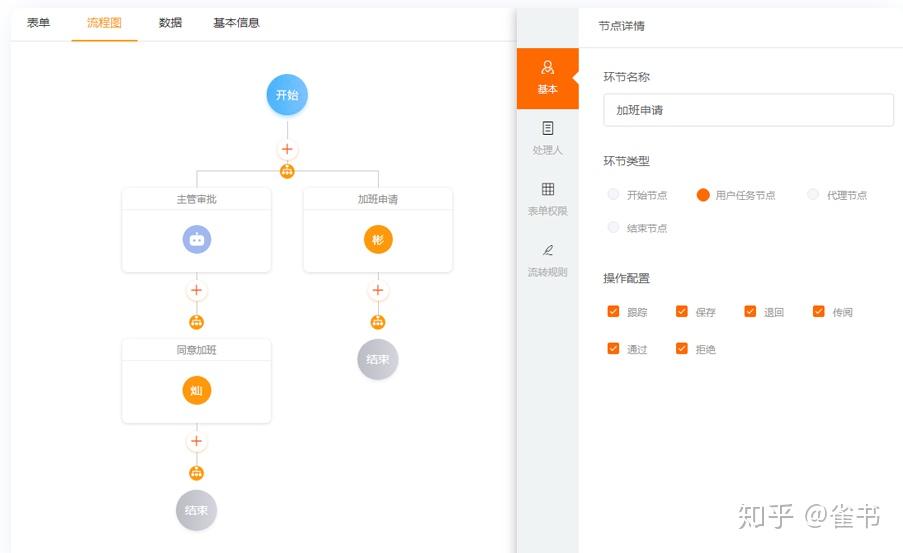Select the 用户任务节点 radio option
This screenshot has width=903, height=553.
tap(703, 195)
